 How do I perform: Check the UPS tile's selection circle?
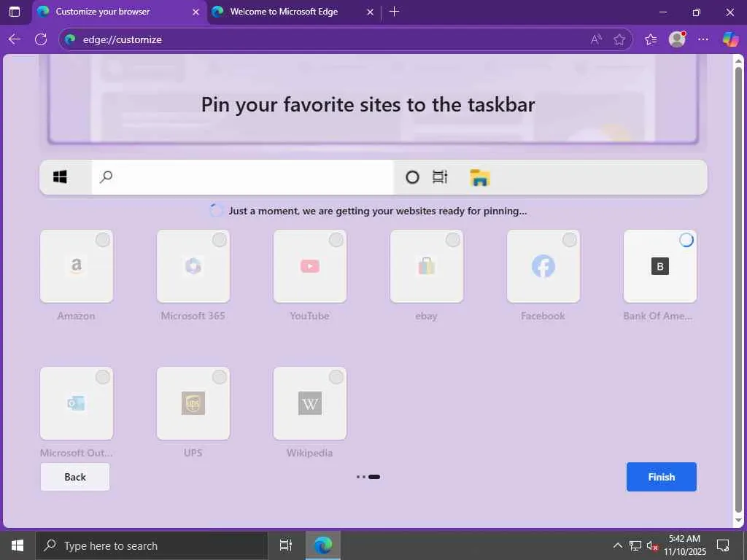pyautogui.click(x=219, y=377)
